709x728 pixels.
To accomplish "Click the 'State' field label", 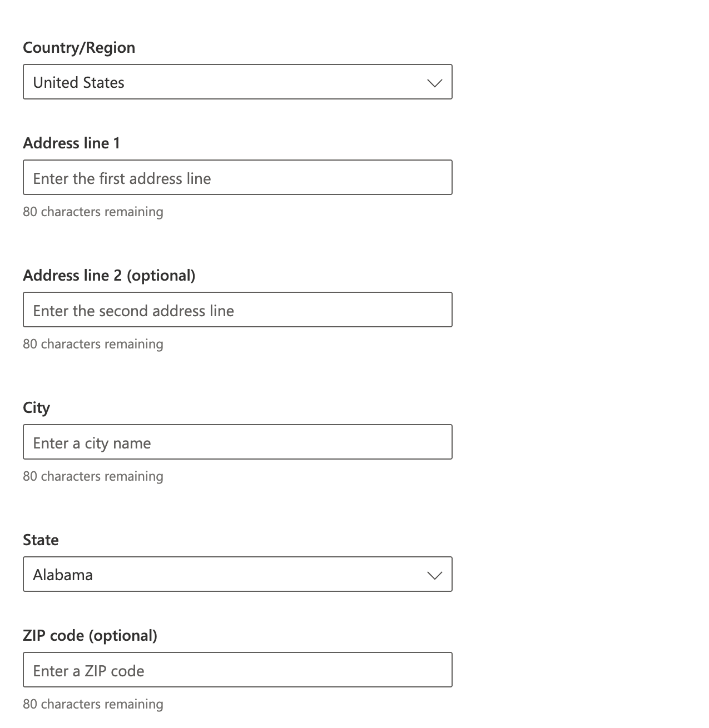I will point(41,540).
